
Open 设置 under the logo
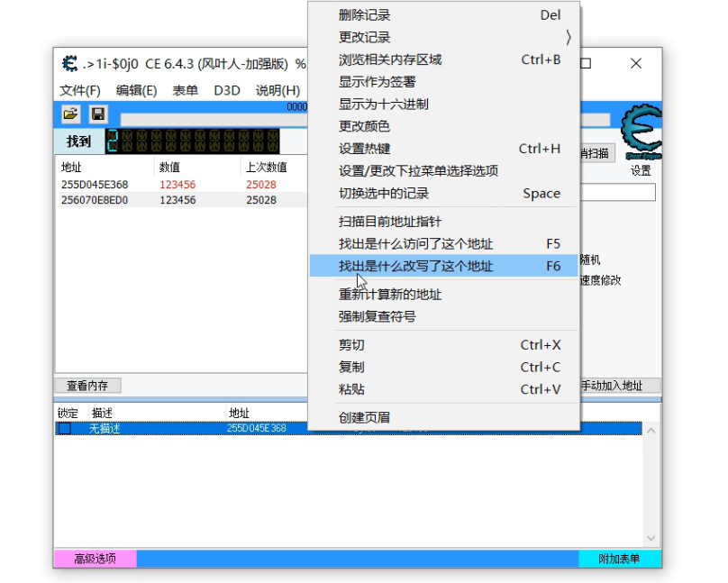641,171
